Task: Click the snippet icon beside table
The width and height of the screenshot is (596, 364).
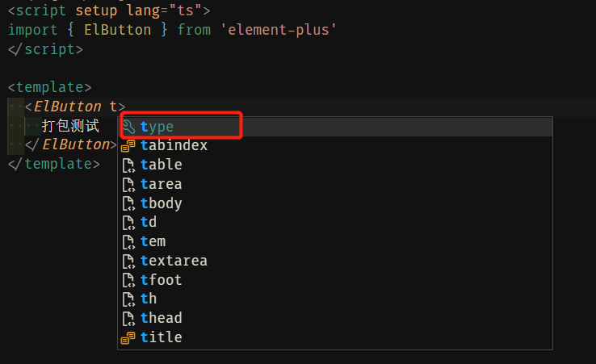Action: click(x=128, y=165)
